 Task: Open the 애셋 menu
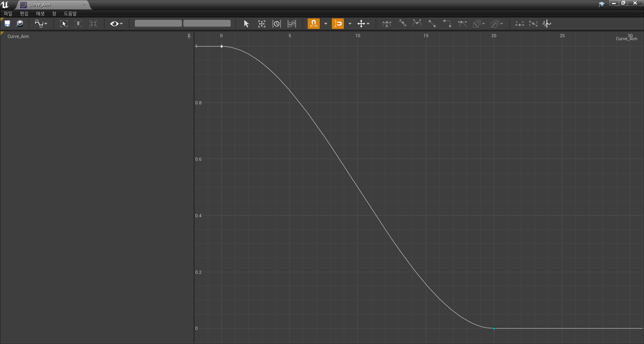40,14
